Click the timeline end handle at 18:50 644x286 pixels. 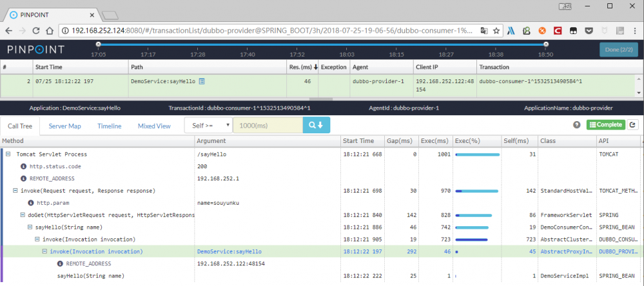pos(546,44)
